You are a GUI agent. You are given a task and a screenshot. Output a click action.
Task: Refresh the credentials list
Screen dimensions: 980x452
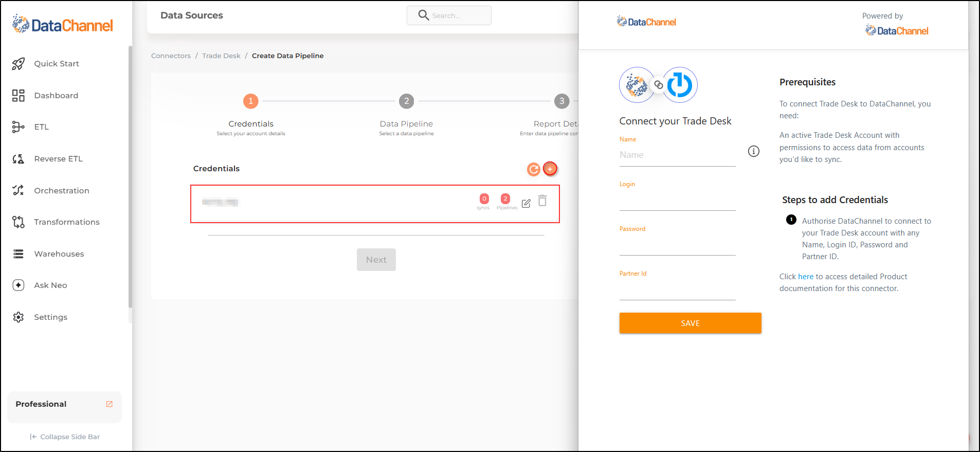(x=534, y=169)
